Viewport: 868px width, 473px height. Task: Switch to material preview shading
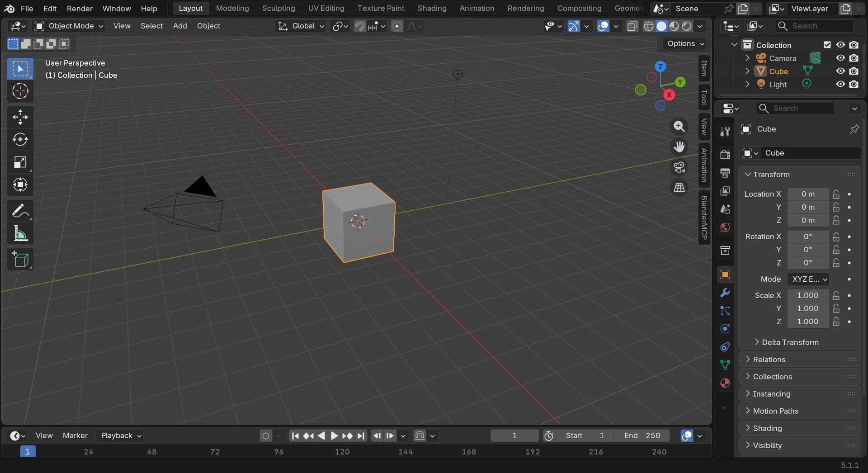[674, 26]
